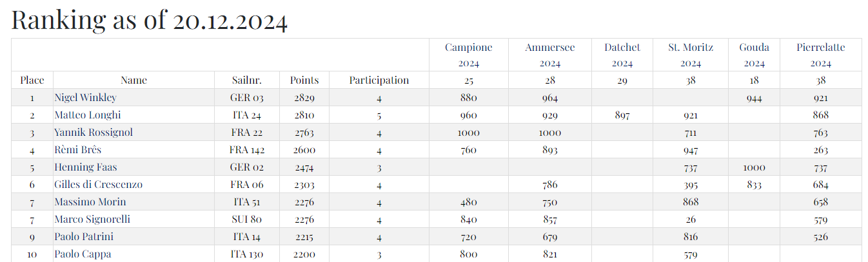Click Matteo Longhi's name in the ranking

(x=88, y=115)
